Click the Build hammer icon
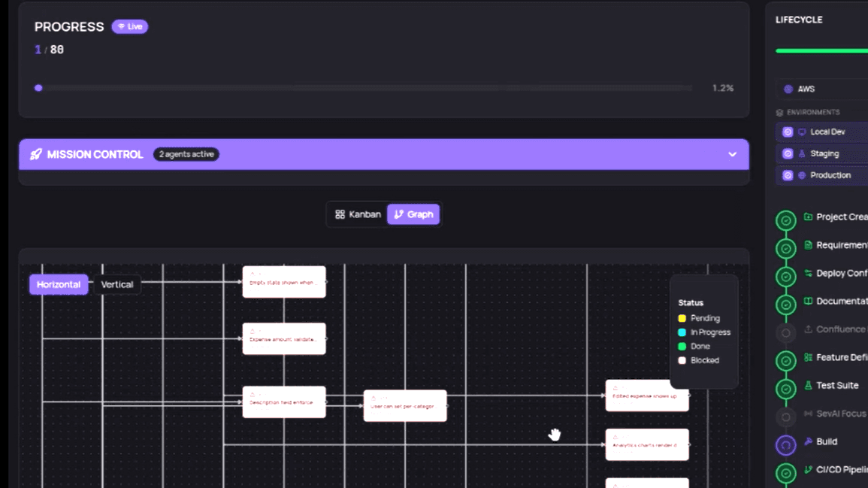 (808, 441)
